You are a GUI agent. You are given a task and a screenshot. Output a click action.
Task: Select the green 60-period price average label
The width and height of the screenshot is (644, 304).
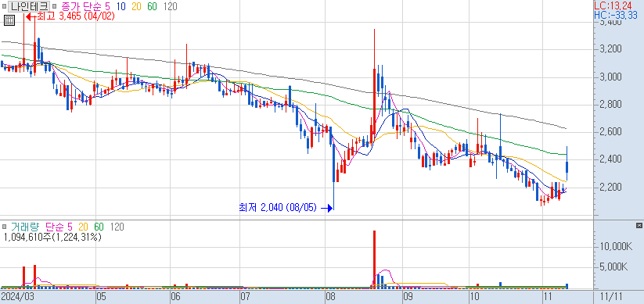(152, 6)
